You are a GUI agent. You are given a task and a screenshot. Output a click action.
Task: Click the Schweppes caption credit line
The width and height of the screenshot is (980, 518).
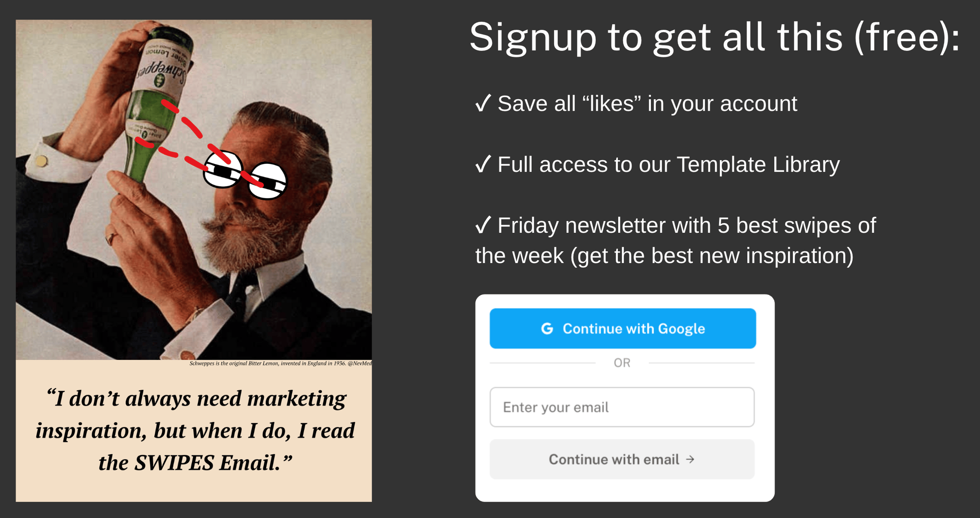coord(281,363)
